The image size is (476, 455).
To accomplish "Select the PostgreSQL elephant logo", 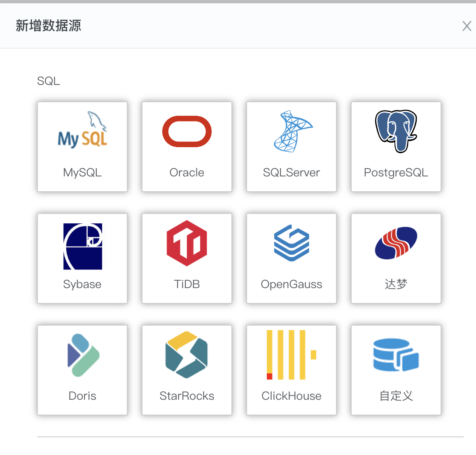I will point(396,131).
